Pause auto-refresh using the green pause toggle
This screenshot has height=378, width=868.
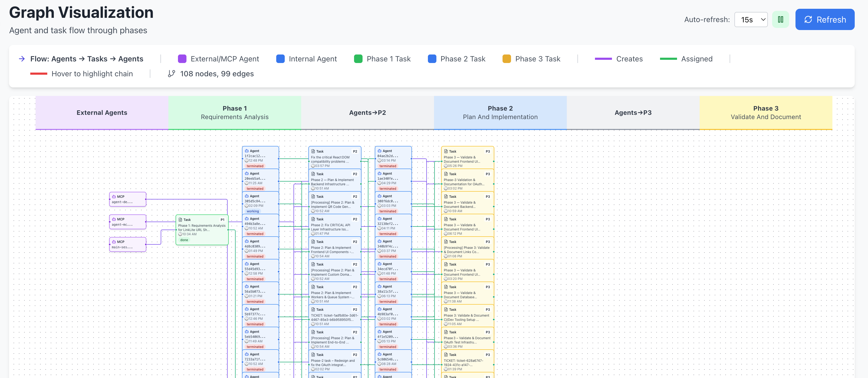781,19
